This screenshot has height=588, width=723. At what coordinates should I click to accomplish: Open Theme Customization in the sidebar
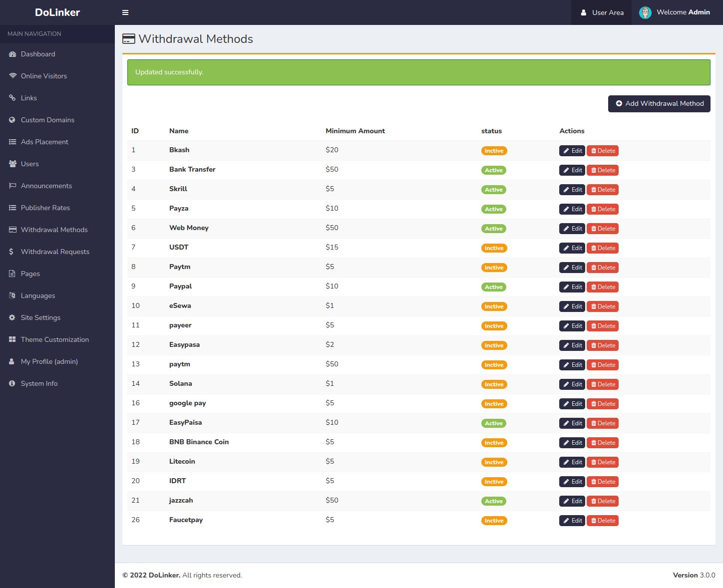coord(55,339)
